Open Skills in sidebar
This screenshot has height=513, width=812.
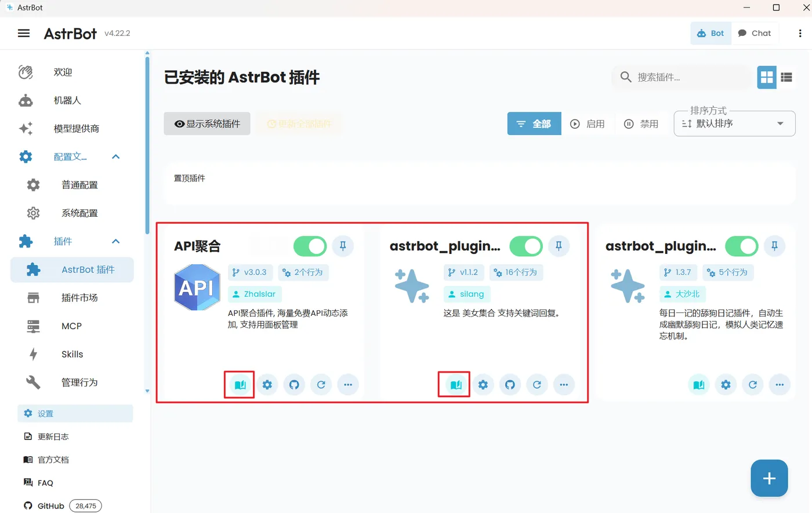72,354
